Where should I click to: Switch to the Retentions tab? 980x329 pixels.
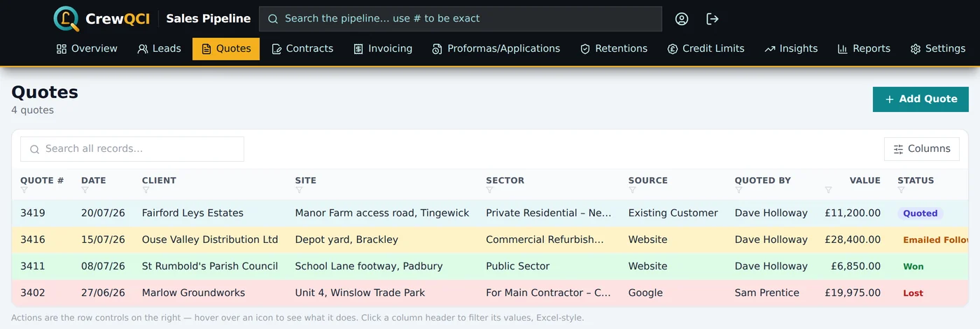tap(614, 49)
